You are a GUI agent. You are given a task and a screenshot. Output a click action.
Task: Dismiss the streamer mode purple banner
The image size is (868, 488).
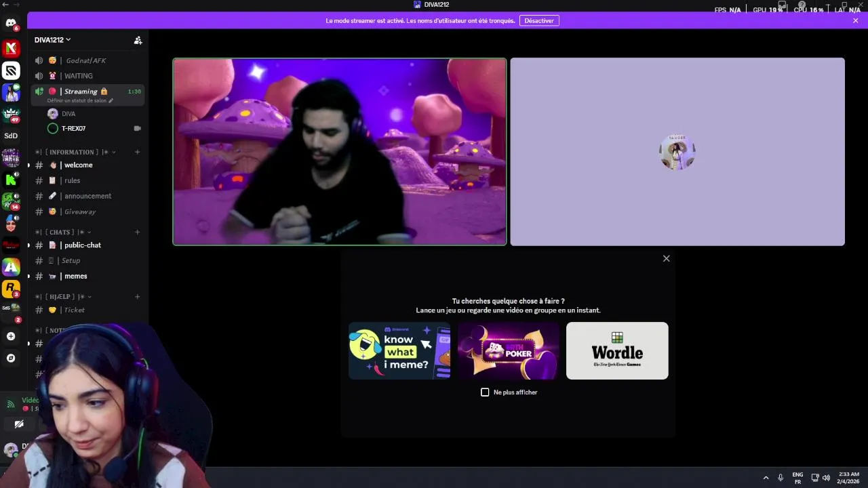tap(856, 21)
